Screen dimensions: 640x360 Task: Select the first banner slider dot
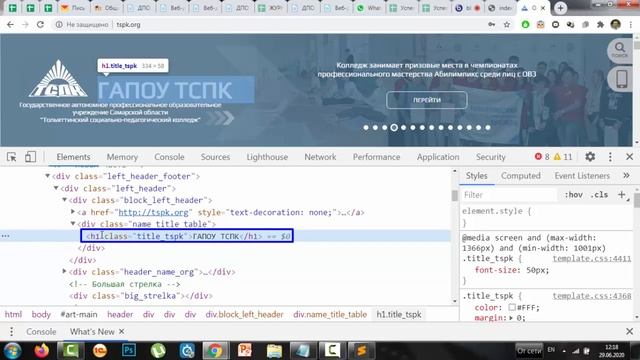[366, 127]
